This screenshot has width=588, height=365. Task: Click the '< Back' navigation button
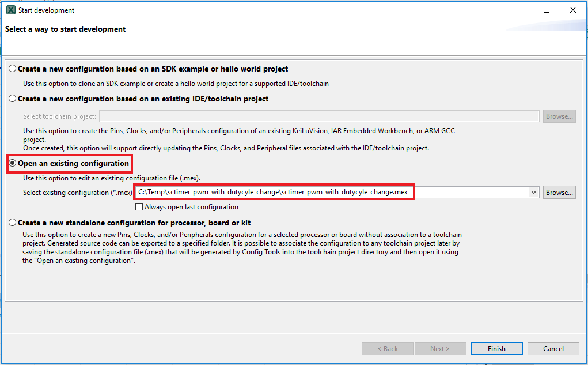tap(387, 349)
